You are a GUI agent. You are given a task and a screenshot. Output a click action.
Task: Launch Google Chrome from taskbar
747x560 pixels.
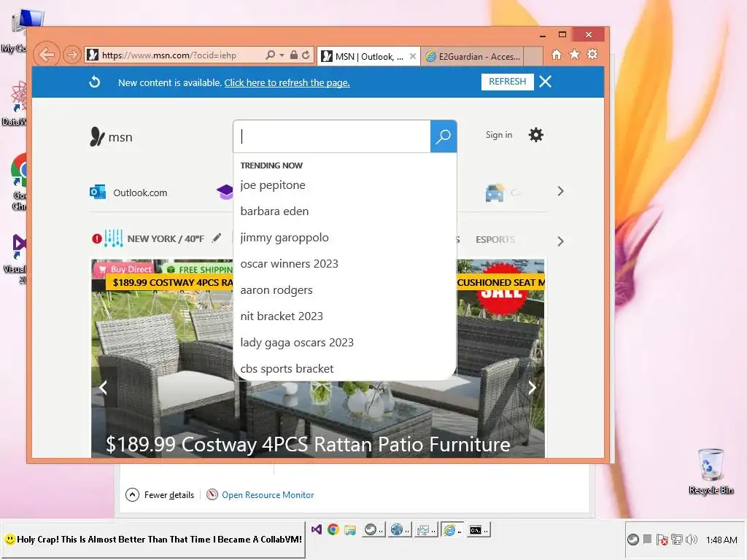333,529
